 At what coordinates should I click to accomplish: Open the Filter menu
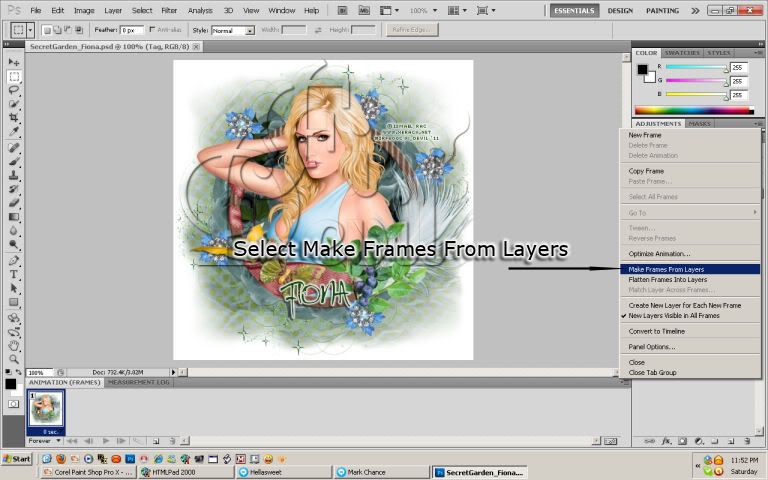pos(169,10)
